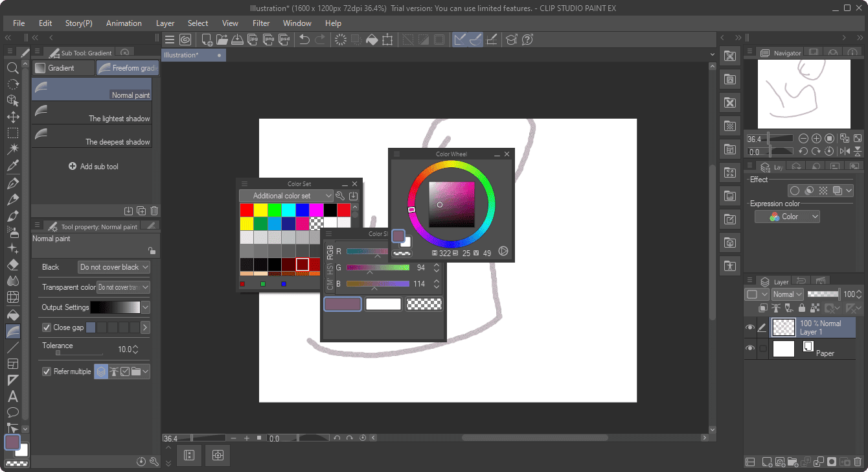Select the Zoom tool in the left toolbar
The width and height of the screenshot is (868, 472).
coord(12,67)
